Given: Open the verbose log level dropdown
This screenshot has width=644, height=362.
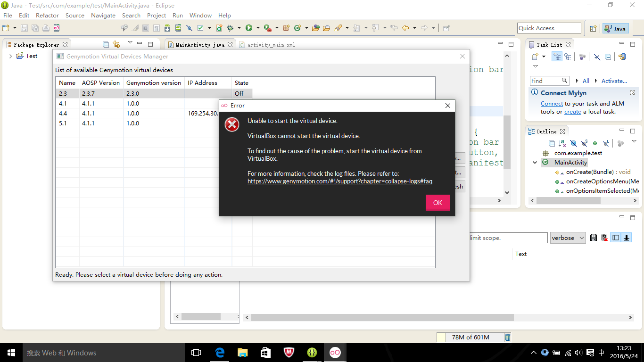Looking at the screenshot, I should (x=568, y=238).
